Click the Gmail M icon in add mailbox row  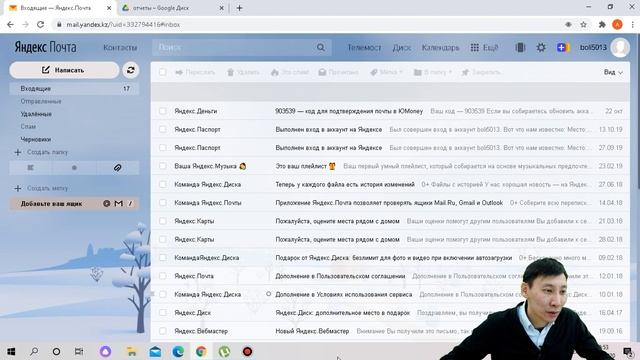point(118,203)
